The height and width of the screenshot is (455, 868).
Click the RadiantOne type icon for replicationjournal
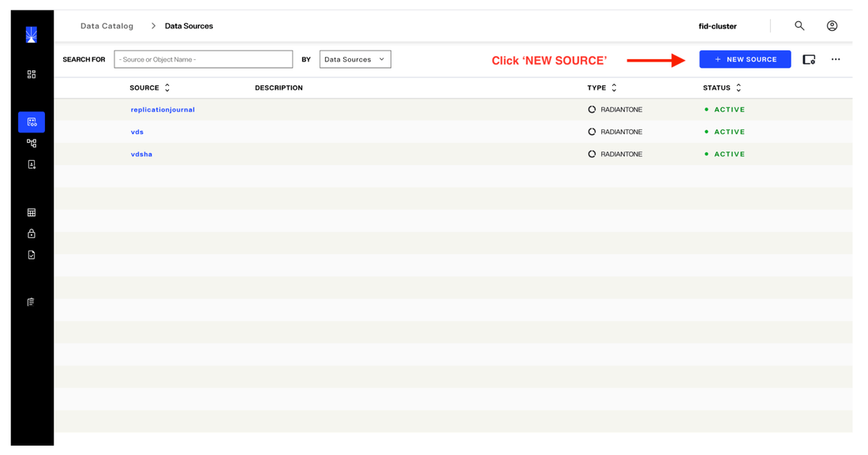592,110
